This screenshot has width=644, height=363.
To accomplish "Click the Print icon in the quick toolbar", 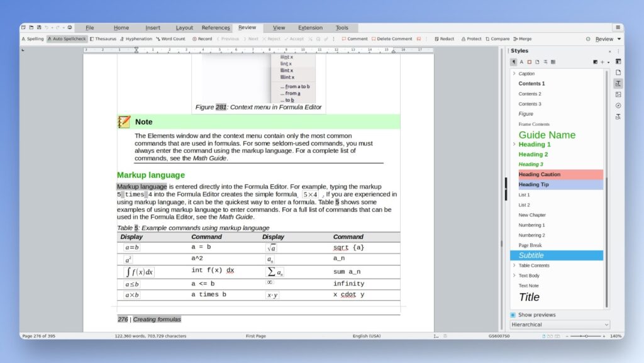I will pyautogui.click(x=70, y=28).
